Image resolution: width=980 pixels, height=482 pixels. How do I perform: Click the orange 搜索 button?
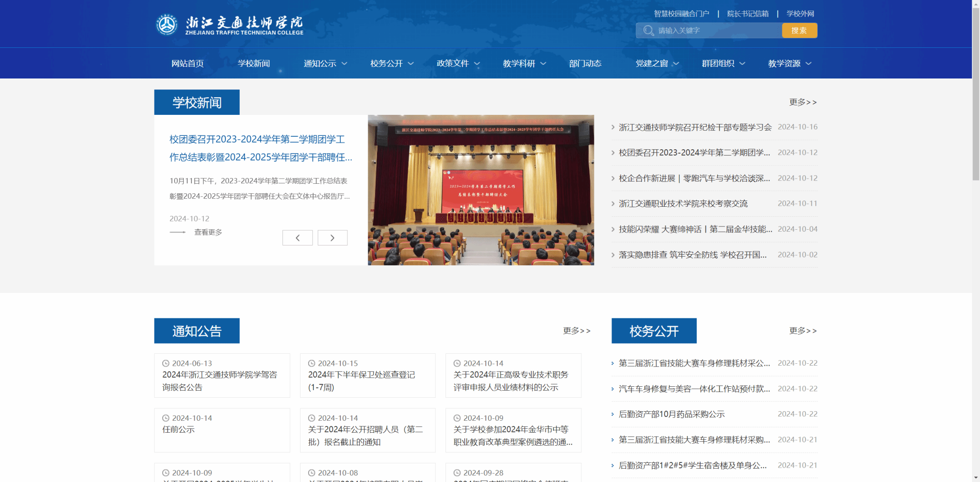pos(800,31)
